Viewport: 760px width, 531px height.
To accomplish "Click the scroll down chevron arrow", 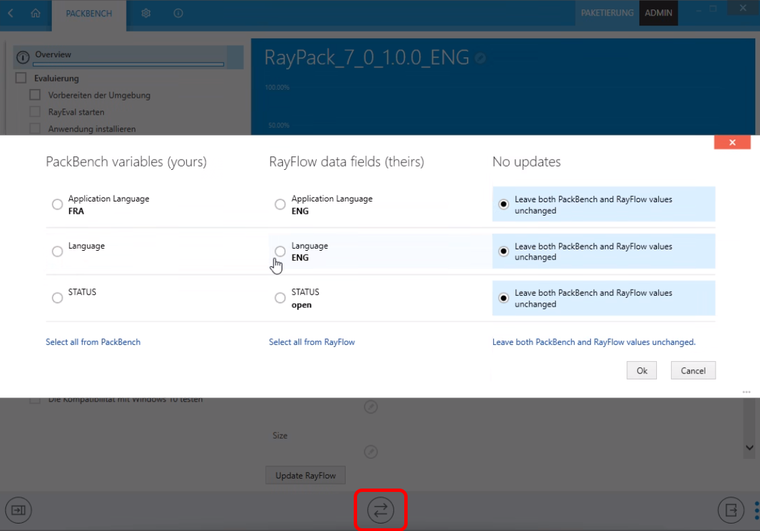I will [x=749, y=447].
